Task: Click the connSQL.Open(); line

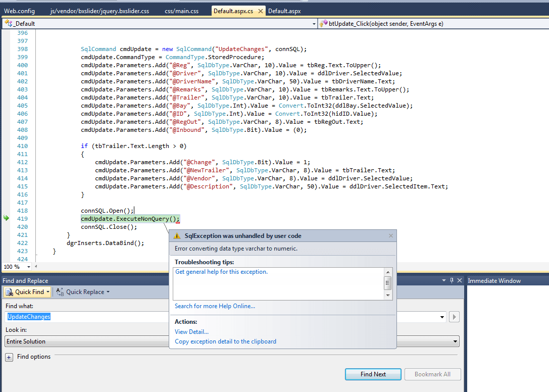Action: pos(107,211)
